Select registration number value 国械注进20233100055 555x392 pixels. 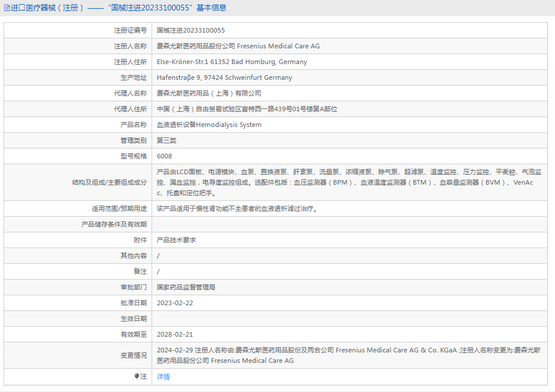tap(191, 30)
